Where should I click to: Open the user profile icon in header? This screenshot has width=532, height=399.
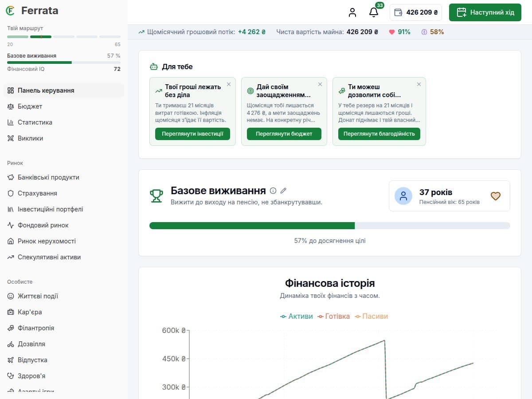point(352,12)
